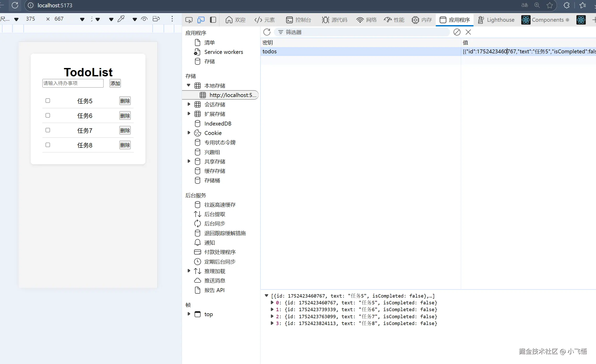The height and width of the screenshot is (364, 596).
Task: Collapse the 本地存储 tree node
Action: 189,85
